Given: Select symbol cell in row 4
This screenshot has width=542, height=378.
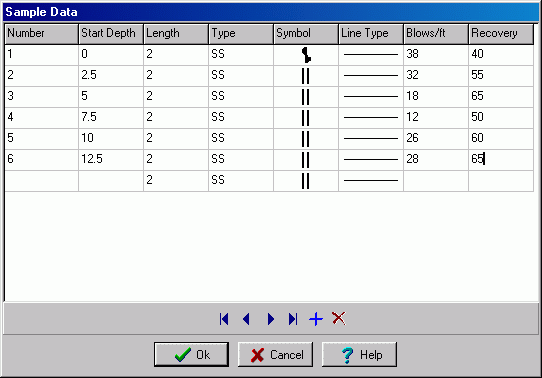Looking at the screenshot, I should pyautogui.click(x=306, y=118).
